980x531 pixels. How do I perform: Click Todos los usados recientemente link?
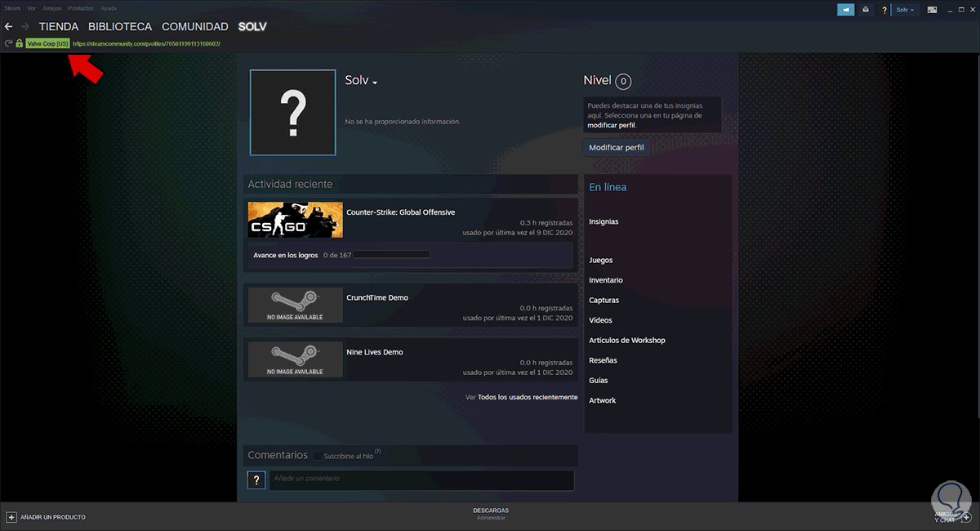[528, 397]
